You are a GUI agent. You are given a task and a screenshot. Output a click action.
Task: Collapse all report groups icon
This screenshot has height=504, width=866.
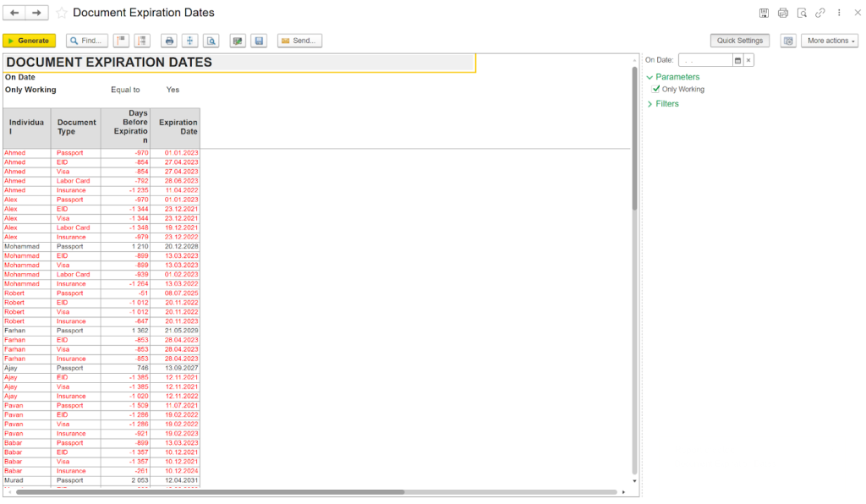(x=121, y=41)
